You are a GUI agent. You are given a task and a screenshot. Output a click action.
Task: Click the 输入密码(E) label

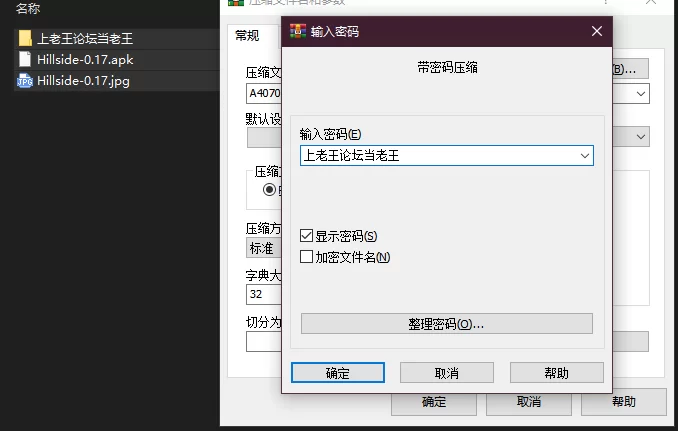330,134
